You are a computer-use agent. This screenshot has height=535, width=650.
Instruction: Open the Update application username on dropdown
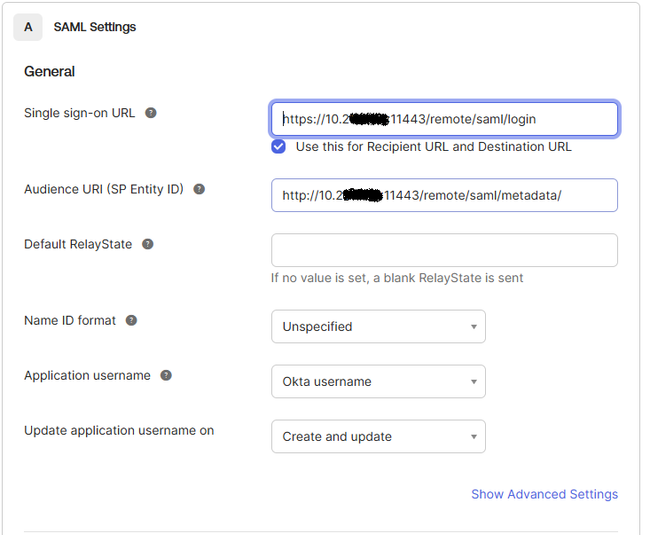click(x=378, y=436)
